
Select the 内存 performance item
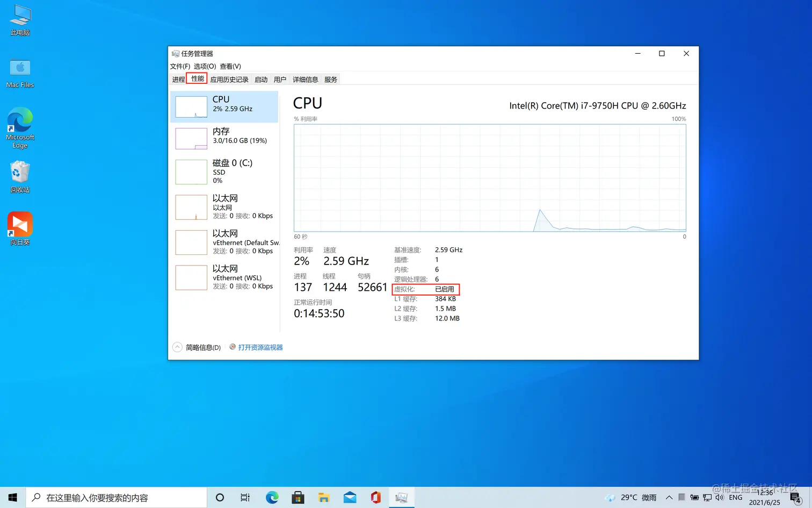click(x=224, y=138)
